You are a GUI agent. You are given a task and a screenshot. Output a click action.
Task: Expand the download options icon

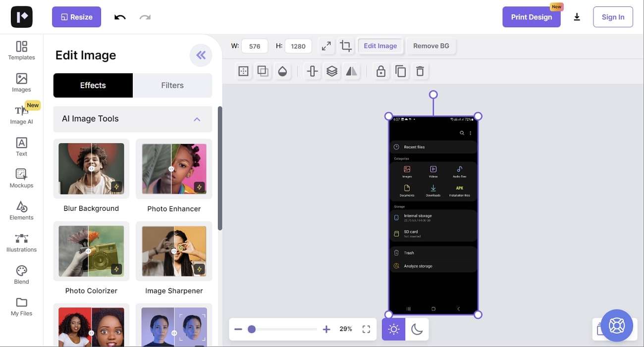577,16
